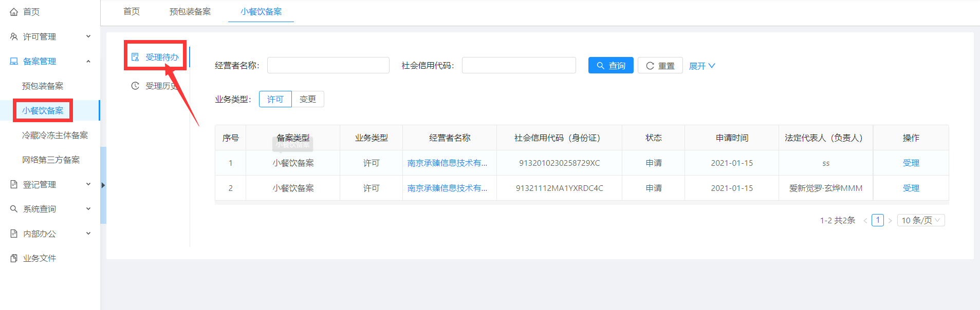Expand the 许可管理 menu chevron
980x310 pixels.
coord(88,36)
